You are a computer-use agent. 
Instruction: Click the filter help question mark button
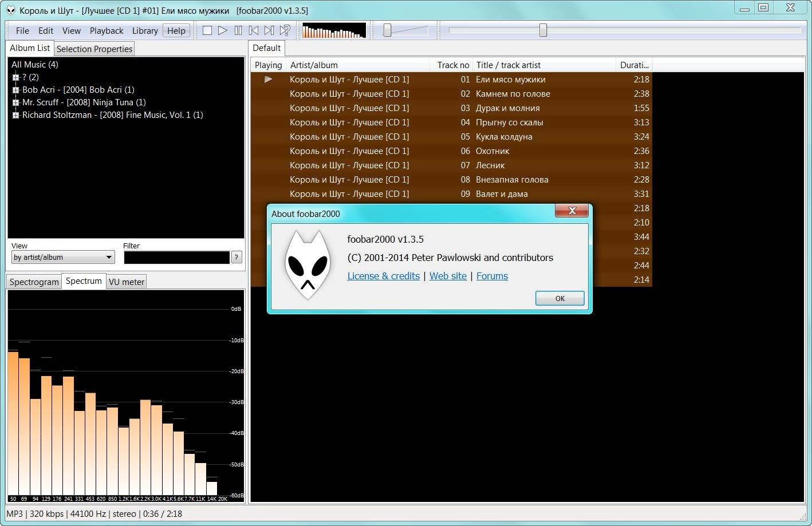click(x=236, y=258)
